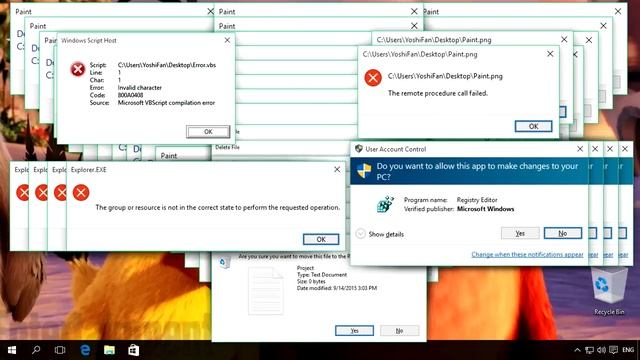The height and width of the screenshot is (360, 640).
Task: Open File Explorer from taskbar
Action: (109, 350)
